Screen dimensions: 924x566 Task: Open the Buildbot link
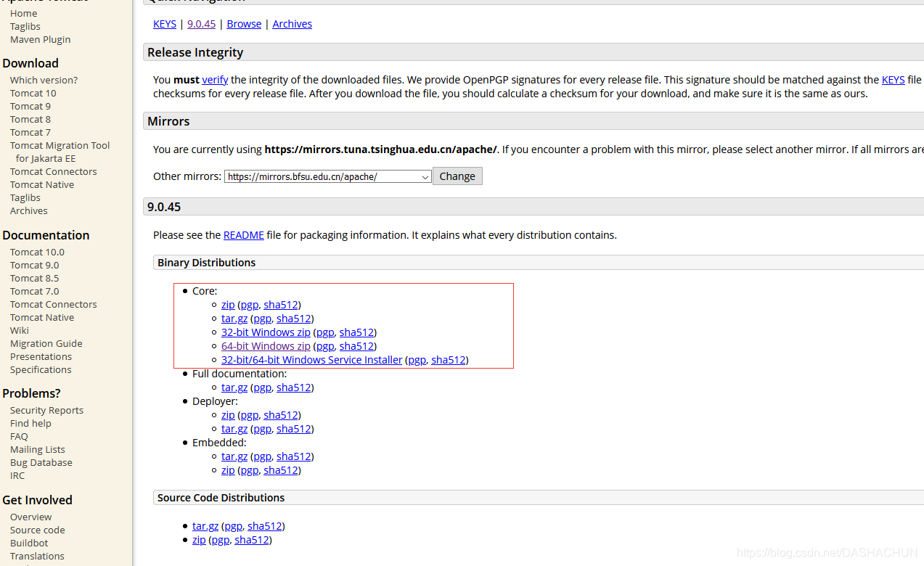click(29, 543)
